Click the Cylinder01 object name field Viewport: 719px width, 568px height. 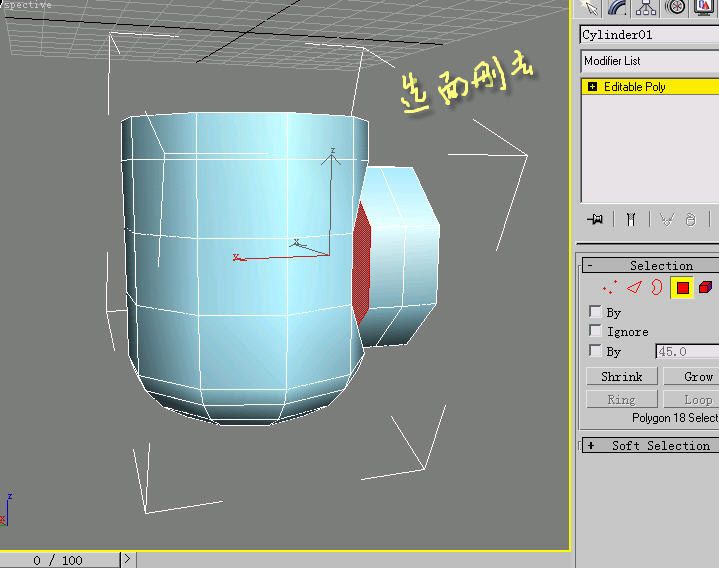pyautogui.click(x=649, y=35)
